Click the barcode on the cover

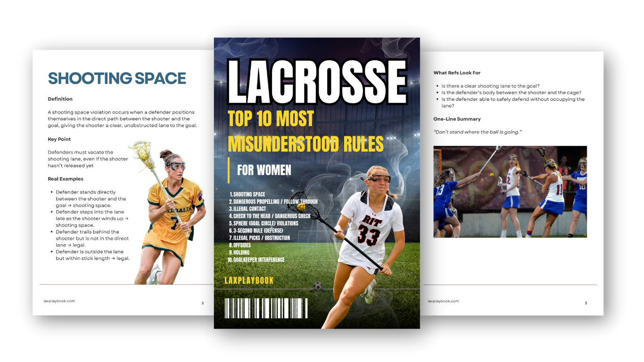coord(266,308)
